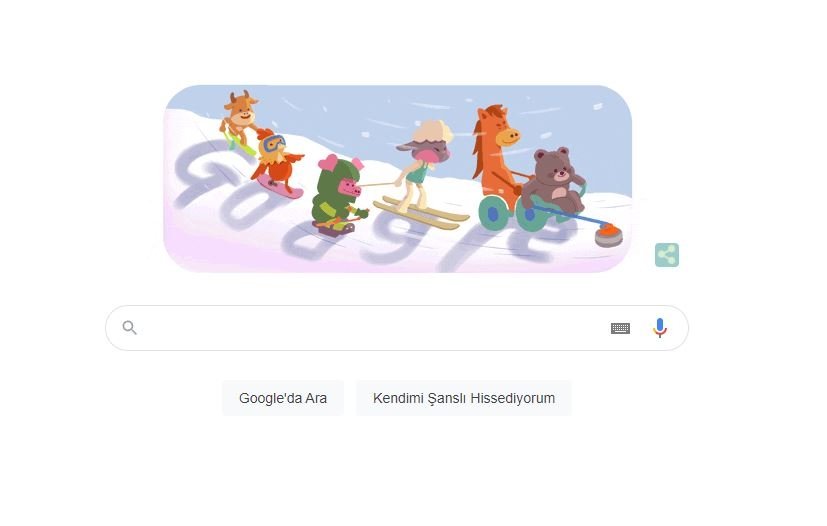This screenshot has width=827, height=526.
Task: Focus the Google search text field
Action: click(369, 328)
